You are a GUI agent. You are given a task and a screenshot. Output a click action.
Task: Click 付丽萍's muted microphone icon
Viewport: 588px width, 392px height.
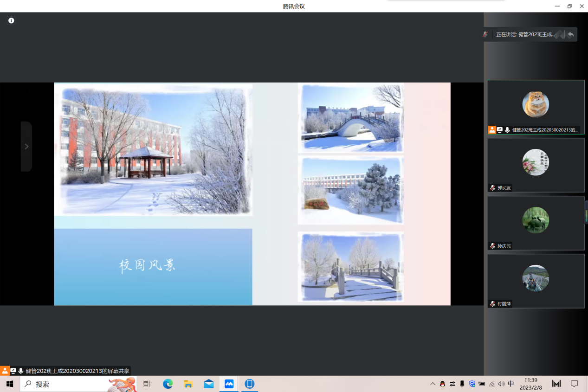point(492,304)
